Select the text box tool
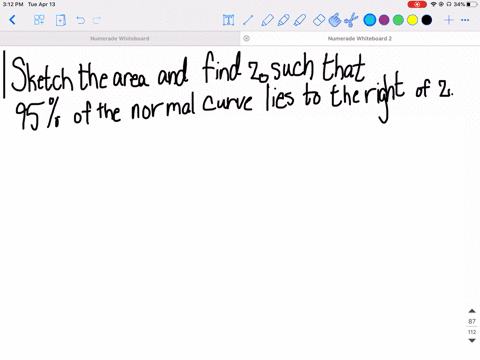This screenshot has height=360, width=480. (x=228, y=20)
